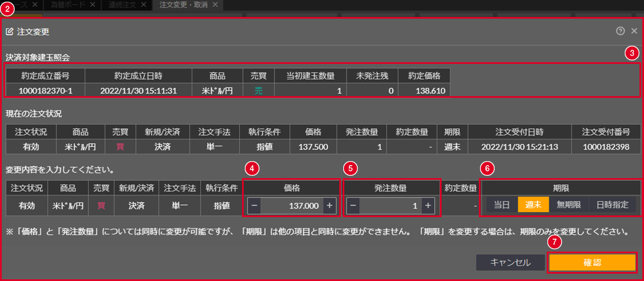Decrease 価格 with the minus button
Image resolution: width=644 pixels, height=281 pixels.
[254, 205]
